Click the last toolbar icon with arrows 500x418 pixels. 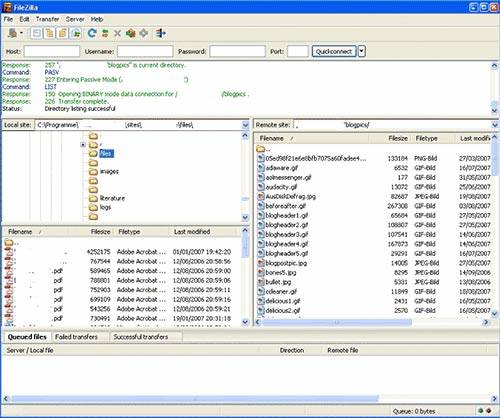pos(161,33)
